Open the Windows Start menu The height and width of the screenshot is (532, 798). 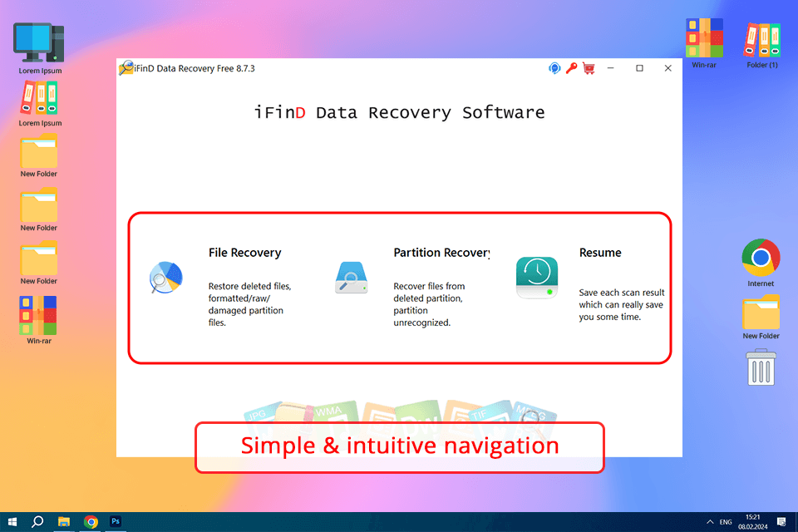(x=12, y=522)
